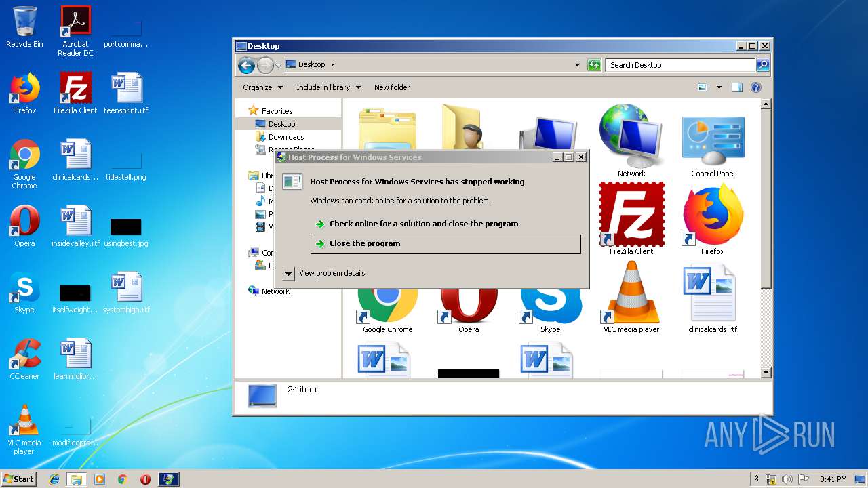Open Opera desktop shortcut
The image size is (868, 488).
click(24, 226)
